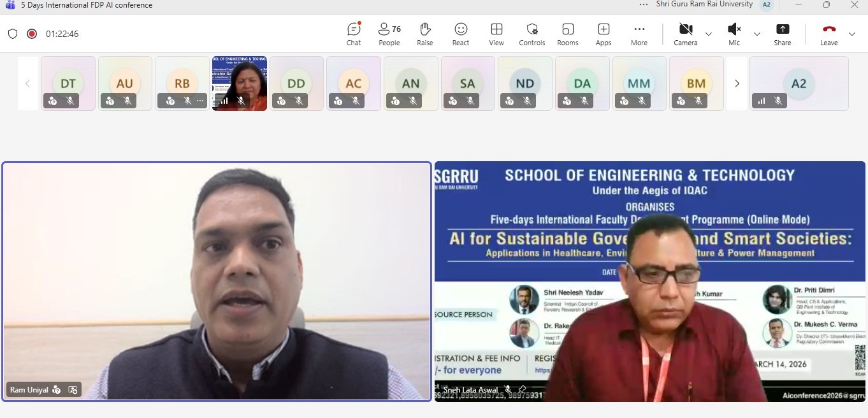Screen dimensions: 868x418
Task: Expand the Mic options dropdown arrow
Action: (757, 34)
